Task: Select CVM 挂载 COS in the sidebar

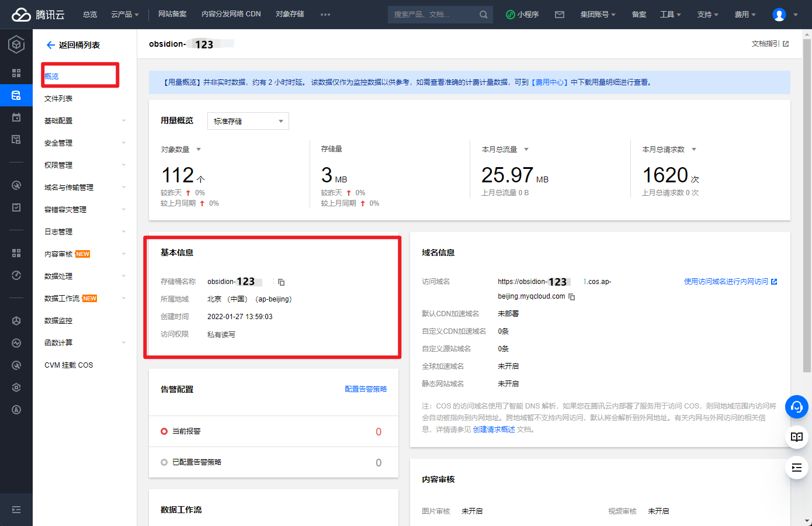Action: pos(69,365)
